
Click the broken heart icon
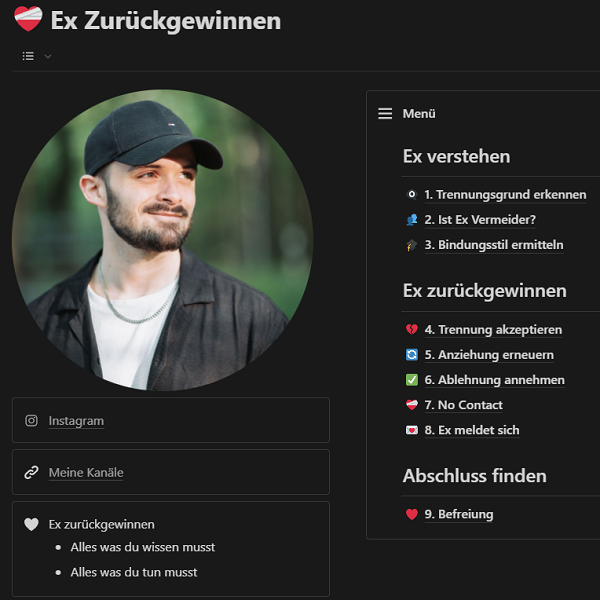[x=412, y=329]
